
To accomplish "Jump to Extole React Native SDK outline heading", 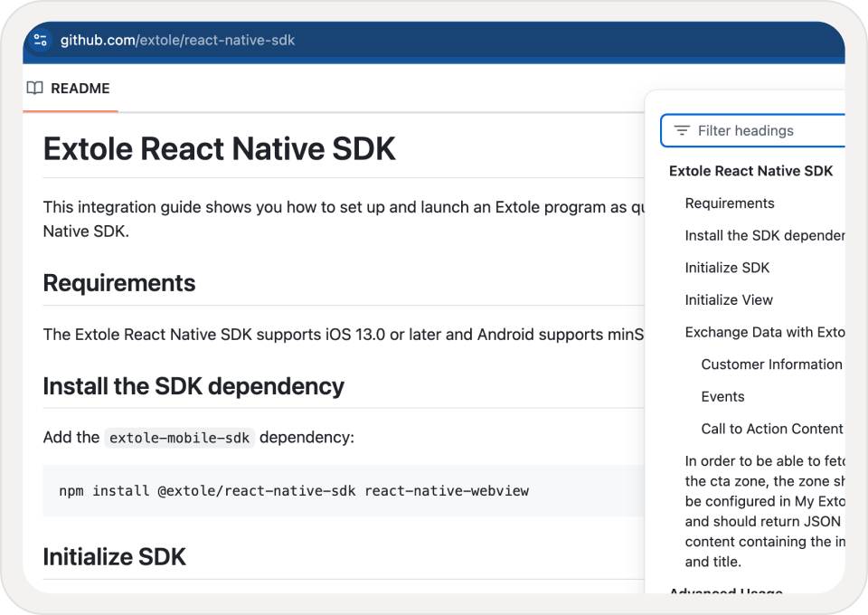I will pos(750,171).
